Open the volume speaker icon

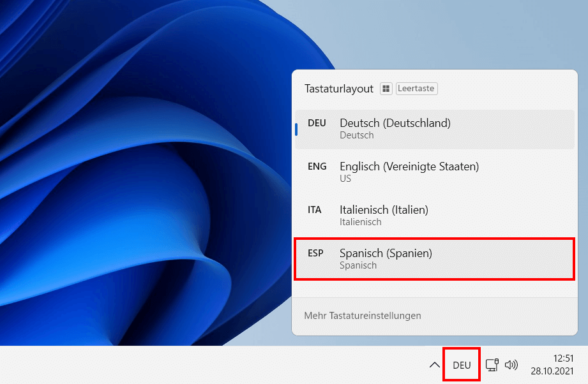511,365
